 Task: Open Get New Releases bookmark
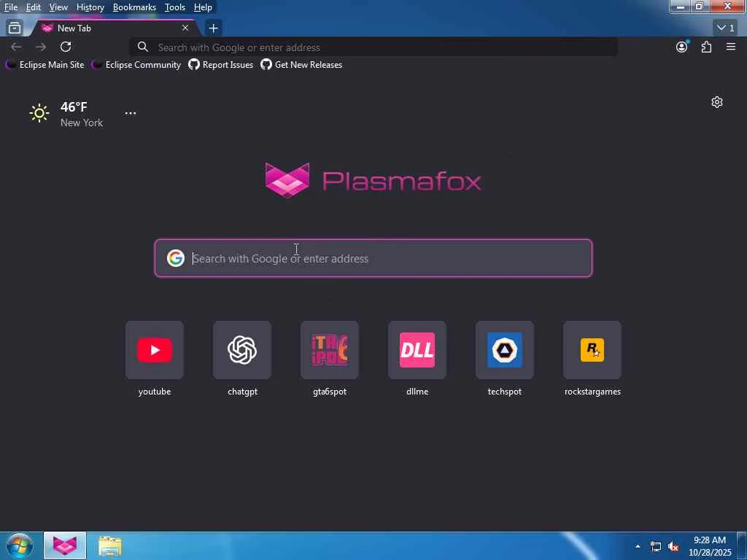point(301,65)
